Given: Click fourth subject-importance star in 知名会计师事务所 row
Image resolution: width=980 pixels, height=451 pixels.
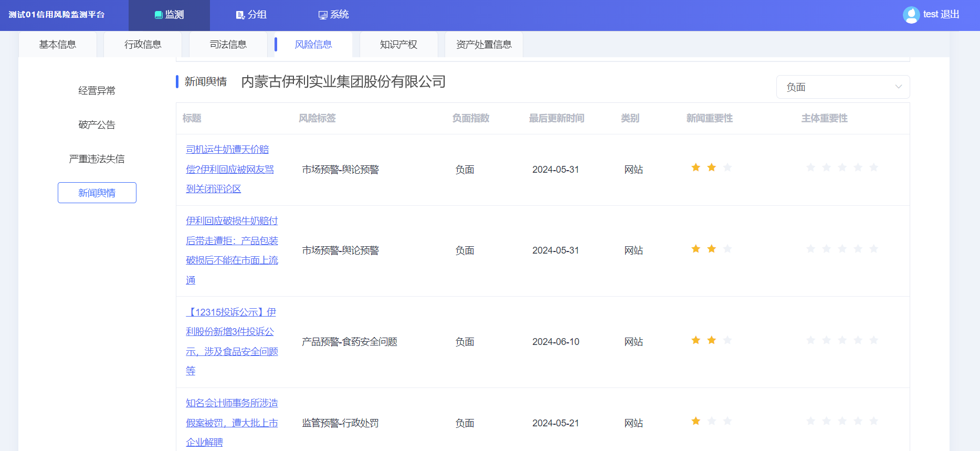Looking at the screenshot, I should pyautogui.click(x=858, y=421).
